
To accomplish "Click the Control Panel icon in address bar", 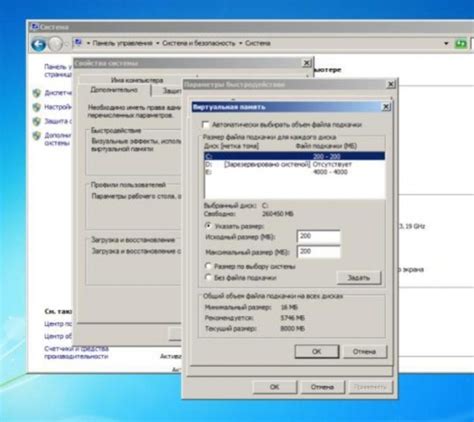I will [x=78, y=42].
